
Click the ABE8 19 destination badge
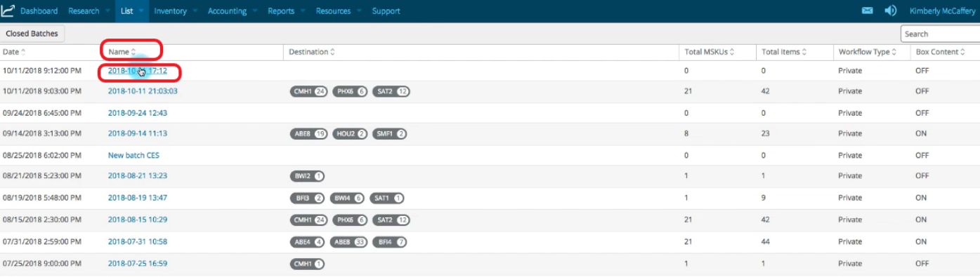click(308, 134)
